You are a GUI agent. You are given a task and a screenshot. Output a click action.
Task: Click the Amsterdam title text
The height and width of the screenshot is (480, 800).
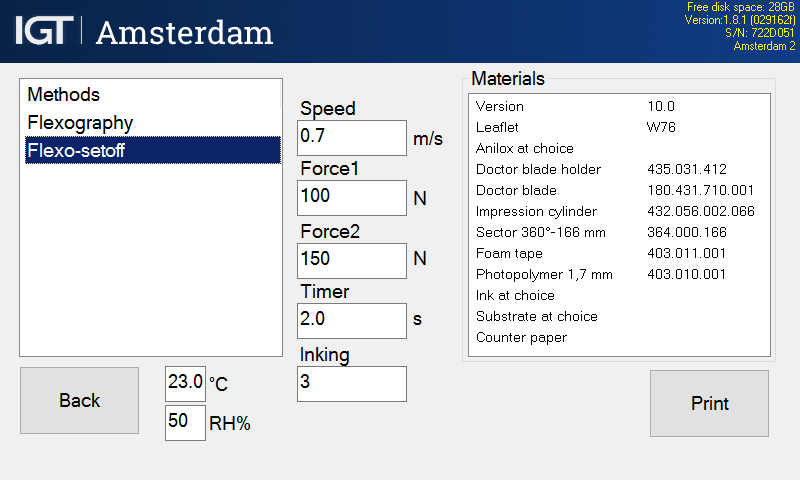click(185, 32)
